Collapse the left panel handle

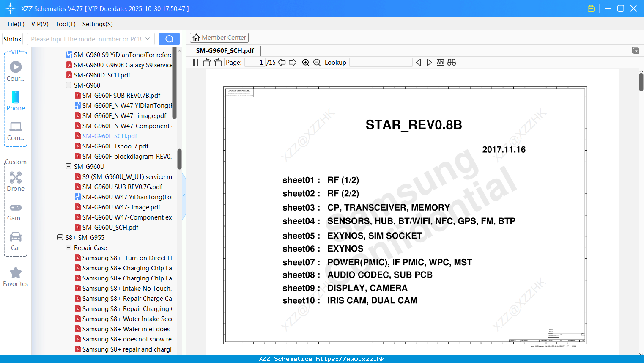pyautogui.click(x=184, y=196)
